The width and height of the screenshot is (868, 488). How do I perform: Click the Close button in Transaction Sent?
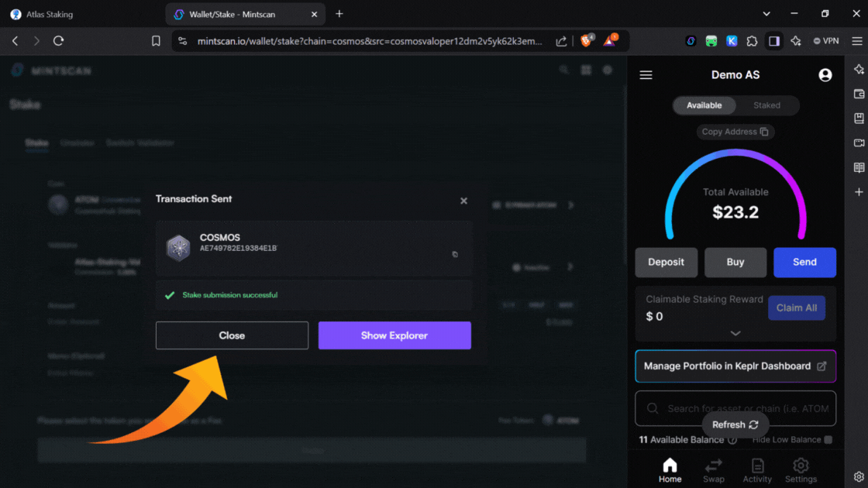[232, 335]
